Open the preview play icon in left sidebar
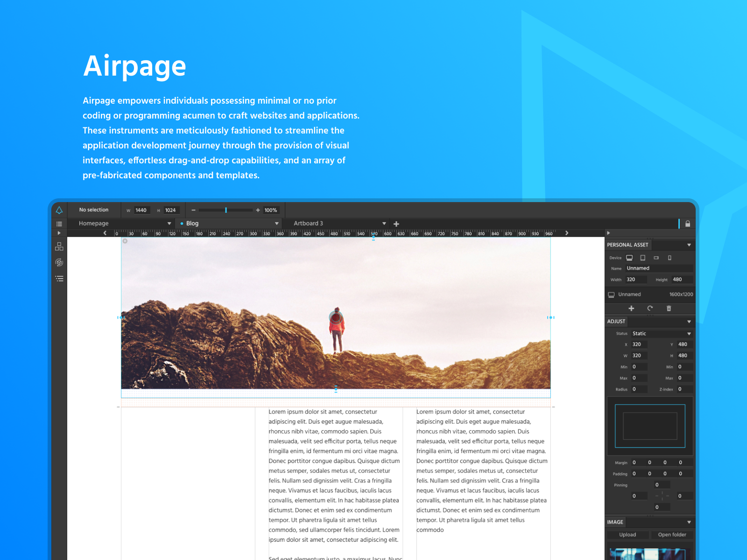The width and height of the screenshot is (747, 560). pyautogui.click(x=59, y=232)
